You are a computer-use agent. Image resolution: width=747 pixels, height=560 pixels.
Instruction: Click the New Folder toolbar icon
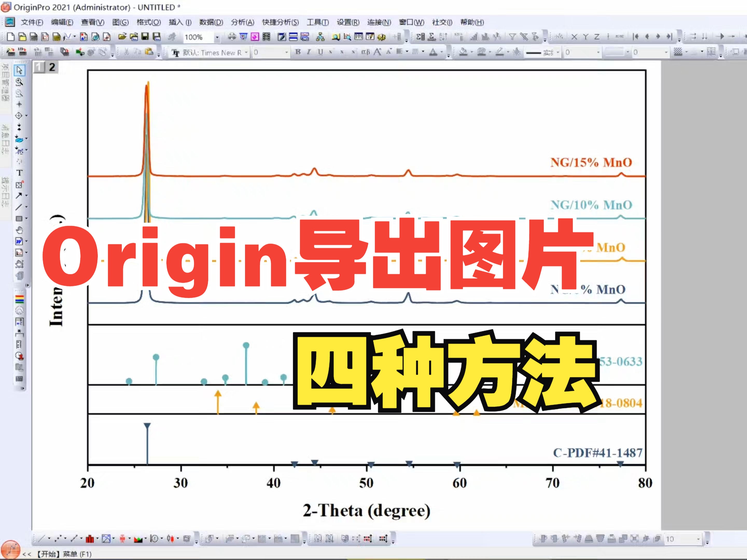click(x=22, y=37)
